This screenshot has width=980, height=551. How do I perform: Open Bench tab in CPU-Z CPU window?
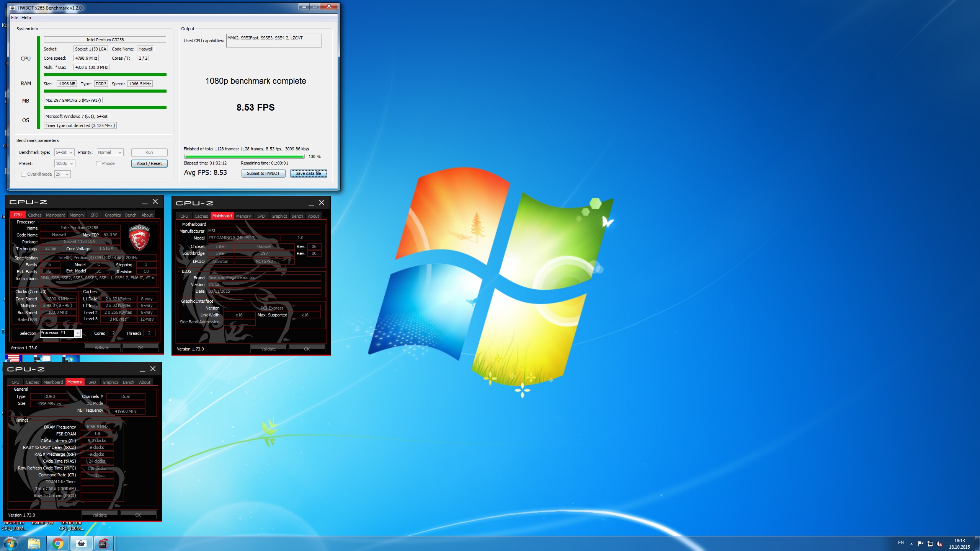click(x=131, y=215)
